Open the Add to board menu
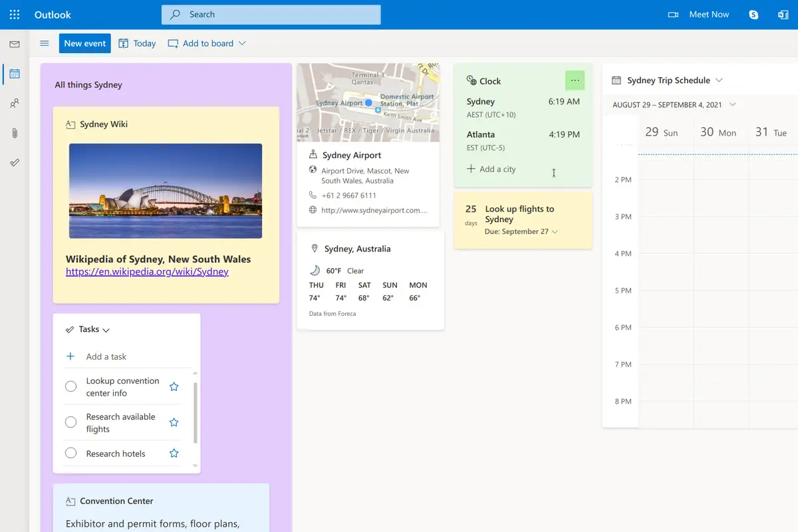Image resolution: width=798 pixels, height=532 pixels. tap(206, 43)
